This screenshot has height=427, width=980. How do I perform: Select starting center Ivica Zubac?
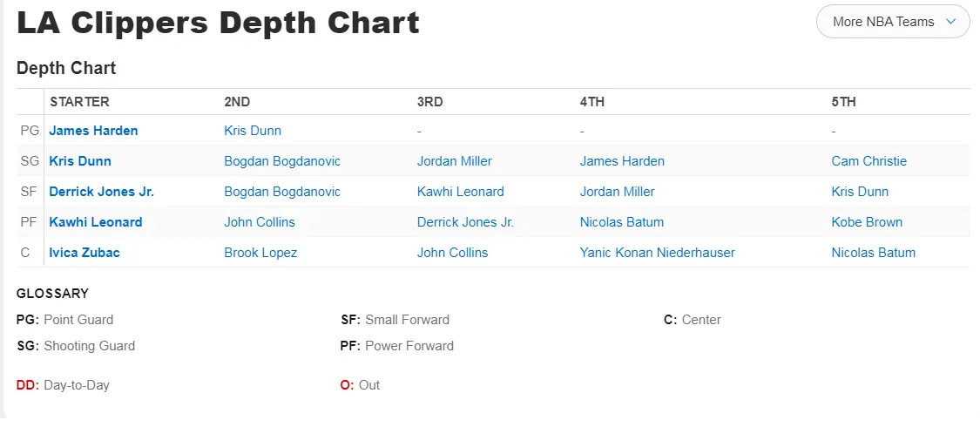point(84,253)
